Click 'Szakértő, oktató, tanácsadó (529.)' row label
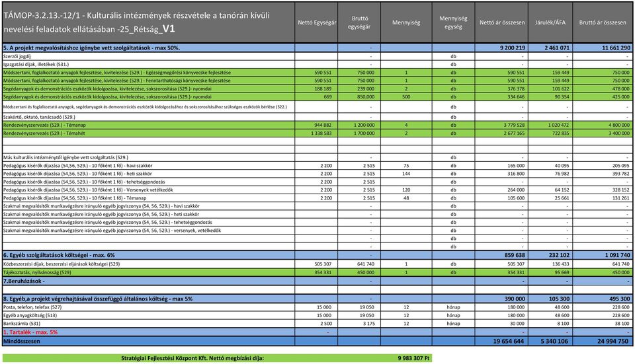Screen dimensions: 635x364 coord(39,118)
